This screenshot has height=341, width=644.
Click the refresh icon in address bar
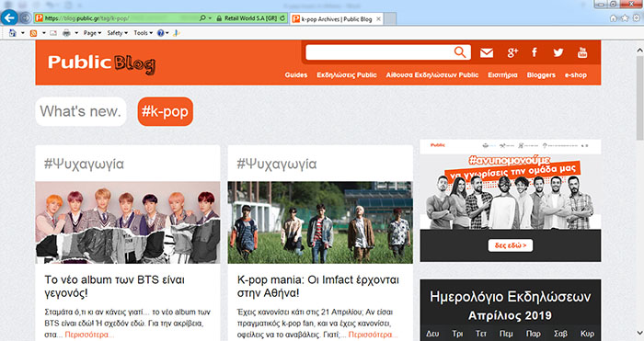coord(282,18)
